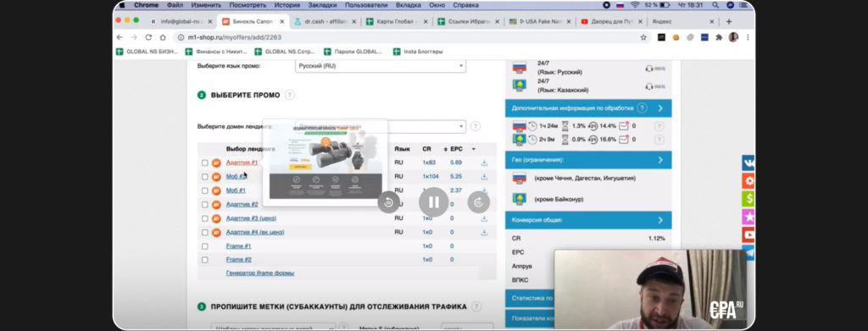Open Chrome extensions puzzle icon
The height and width of the screenshot is (331, 868).
click(719, 37)
